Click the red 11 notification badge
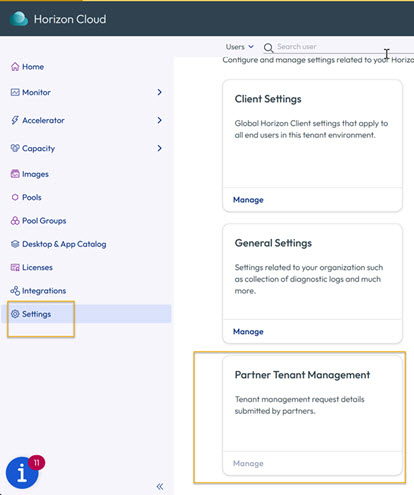This screenshot has height=495, width=414. [x=36, y=463]
